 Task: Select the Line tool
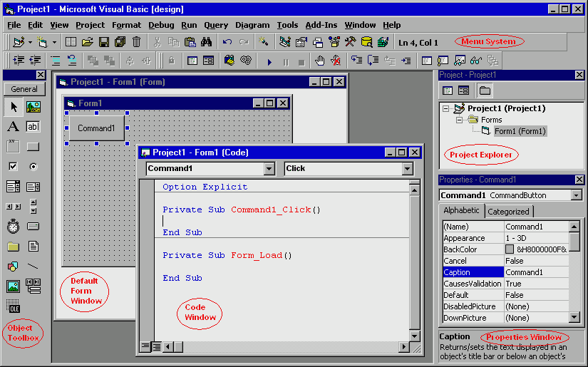click(33, 266)
